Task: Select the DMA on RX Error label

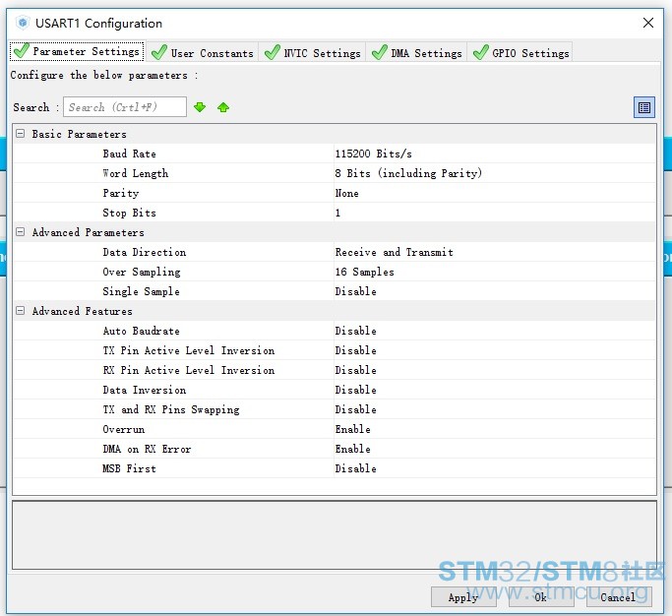Action: (x=147, y=449)
